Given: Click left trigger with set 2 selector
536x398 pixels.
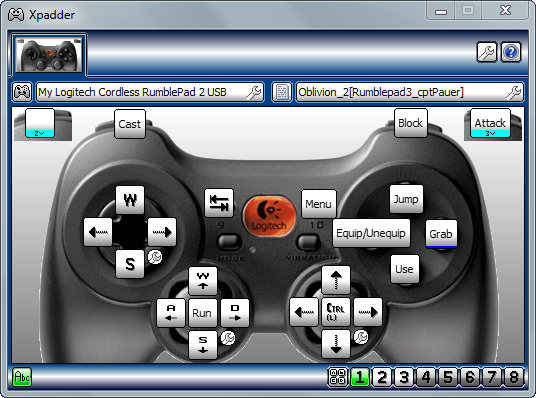Looking at the screenshot, I should tap(40, 123).
